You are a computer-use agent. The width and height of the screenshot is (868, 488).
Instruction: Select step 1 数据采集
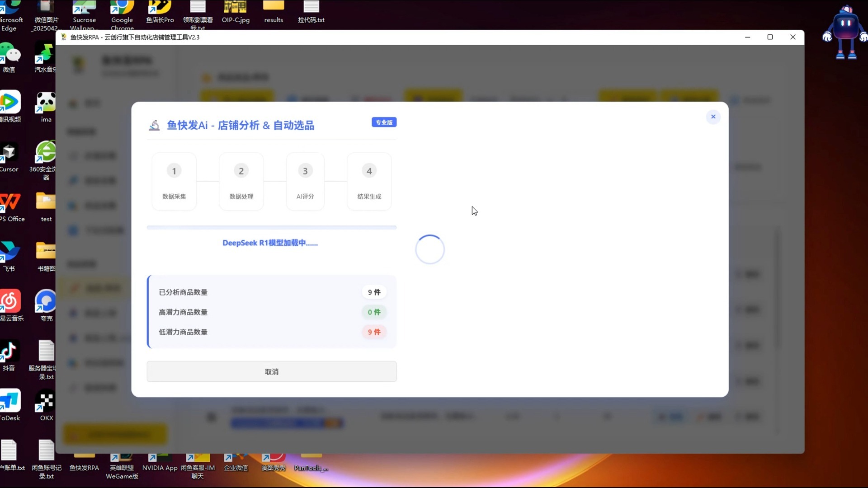point(174,182)
